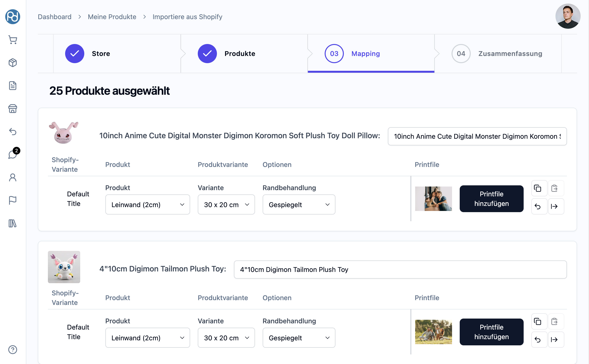Viewport: 589px width, 364px height.
Task: Go to the Produkte wizard step
Action: pyautogui.click(x=239, y=53)
